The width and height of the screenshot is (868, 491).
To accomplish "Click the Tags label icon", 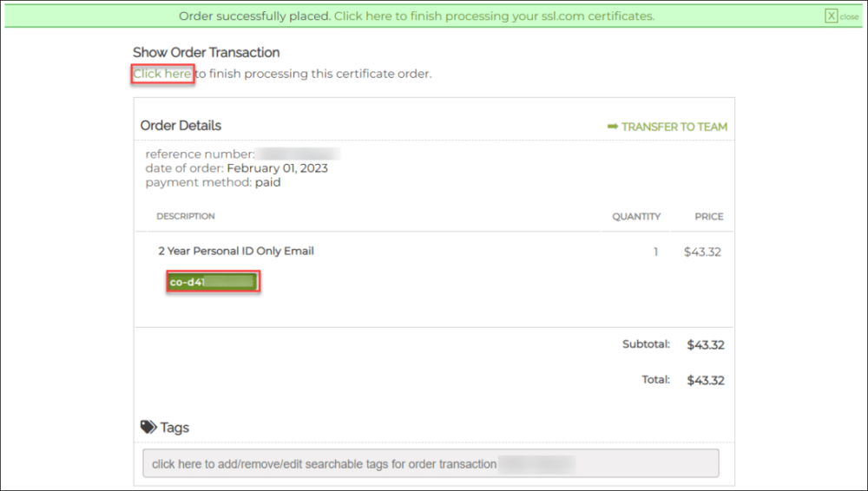I will [x=148, y=427].
